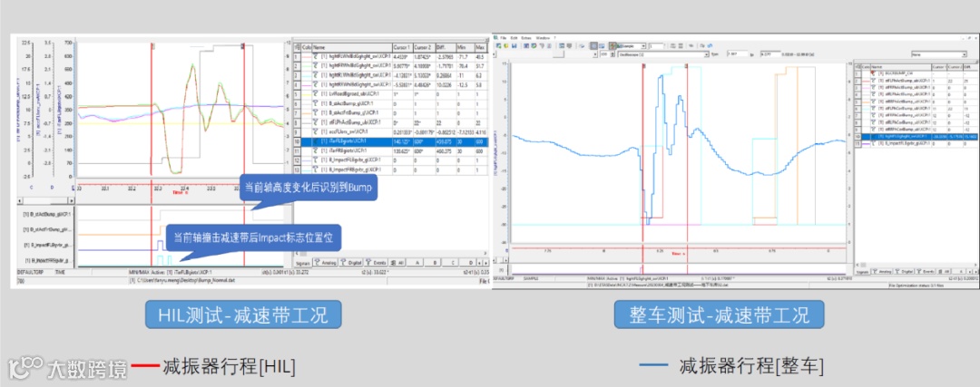Click Diff. column header in HIL list
This screenshot has height=387, width=980.
(446, 47)
